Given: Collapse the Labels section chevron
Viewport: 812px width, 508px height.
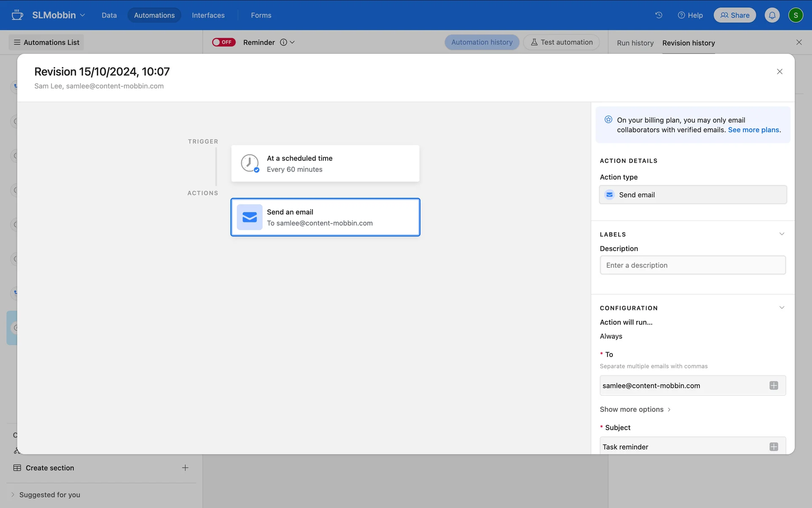Looking at the screenshot, I should click(x=782, y=234).
